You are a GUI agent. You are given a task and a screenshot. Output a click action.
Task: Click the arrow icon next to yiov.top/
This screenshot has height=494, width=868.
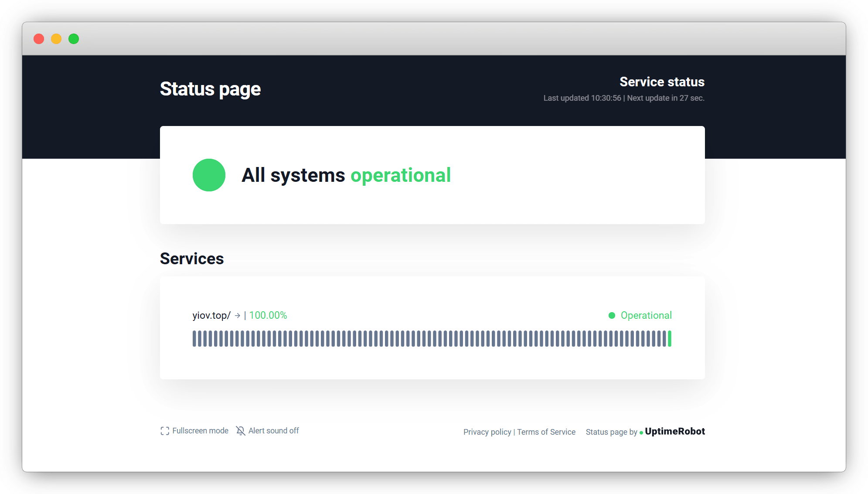tap(238, 315)
